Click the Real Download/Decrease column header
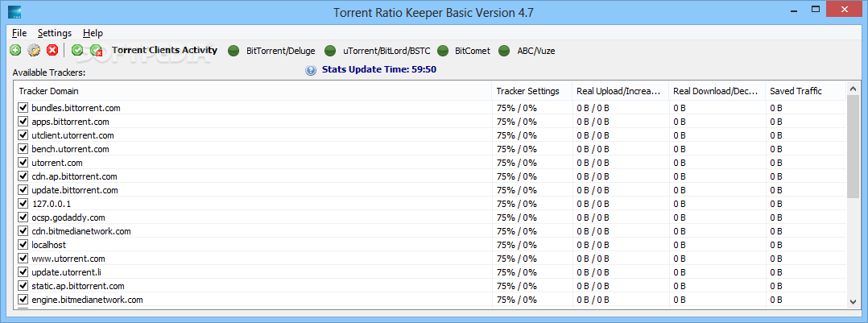 (717, 91)
